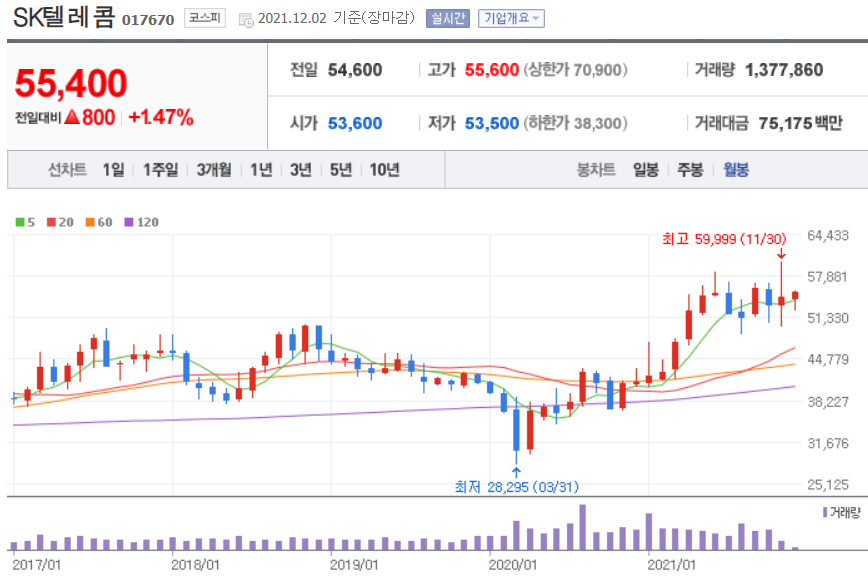This screenshot has height=581, width=868.
Task: Click the red 20 moving-average legend swatch
Action: click(51, 222)
